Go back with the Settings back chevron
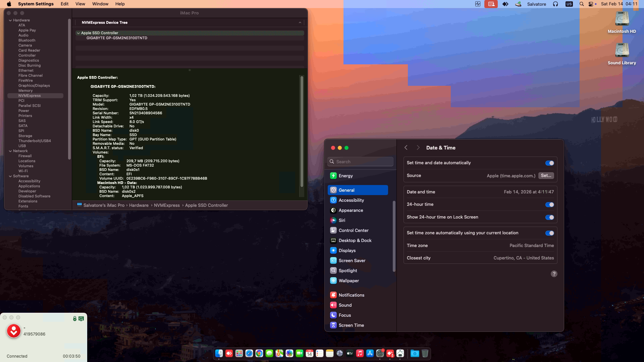This screenshot has width=644, height=362. 406,147
